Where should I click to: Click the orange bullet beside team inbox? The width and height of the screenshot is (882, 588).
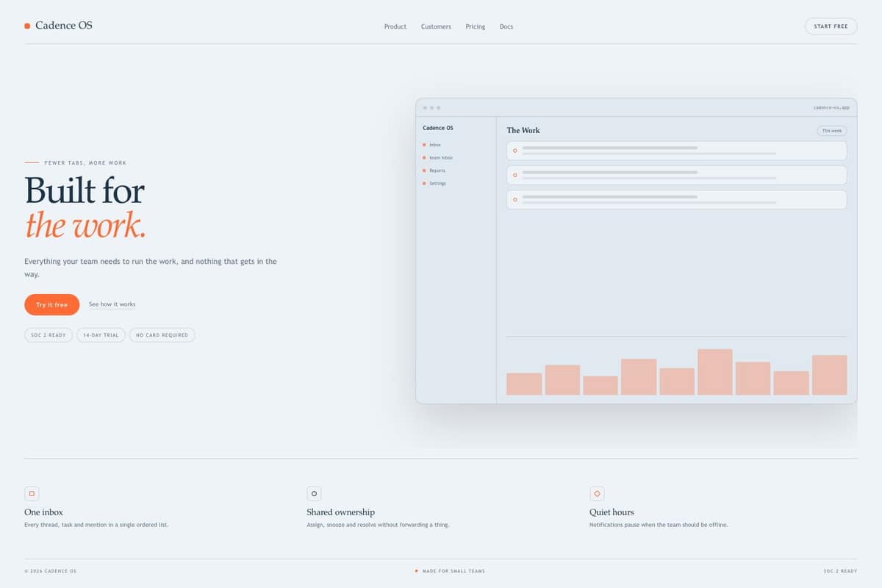click(x=424, y=158)
